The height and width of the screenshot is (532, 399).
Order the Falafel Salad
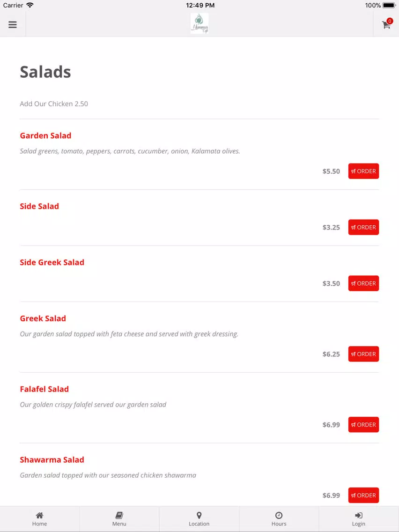point(363,424)
